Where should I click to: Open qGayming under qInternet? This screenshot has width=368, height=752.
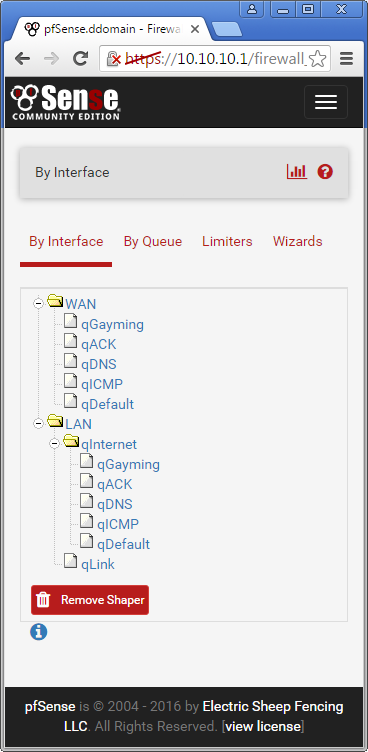pyautogui.click(x=129, y=465)
